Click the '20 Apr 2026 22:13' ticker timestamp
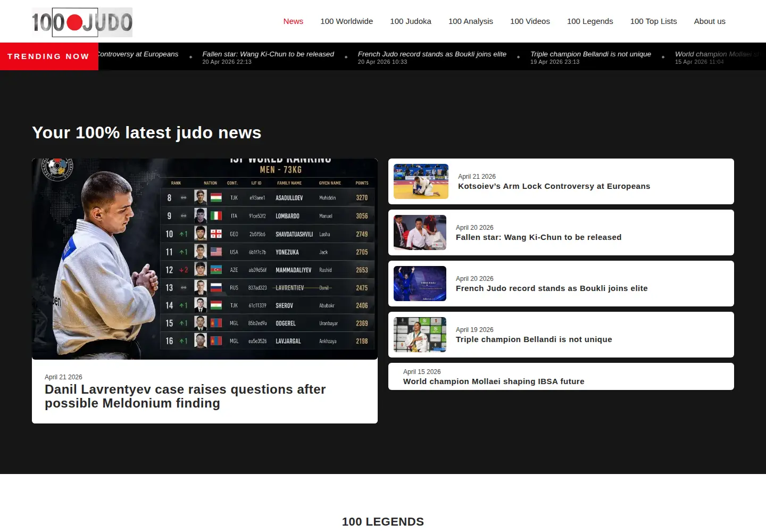 pos(227,62)
